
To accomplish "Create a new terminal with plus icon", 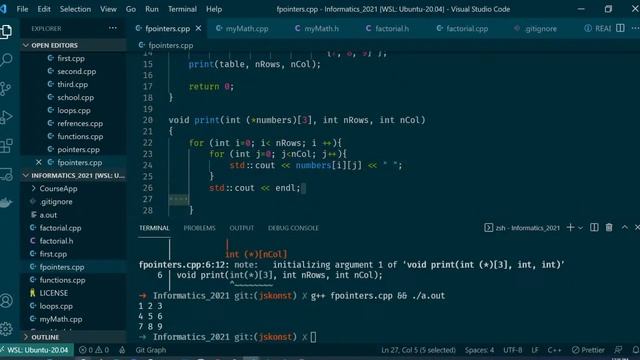I will 570,228.
